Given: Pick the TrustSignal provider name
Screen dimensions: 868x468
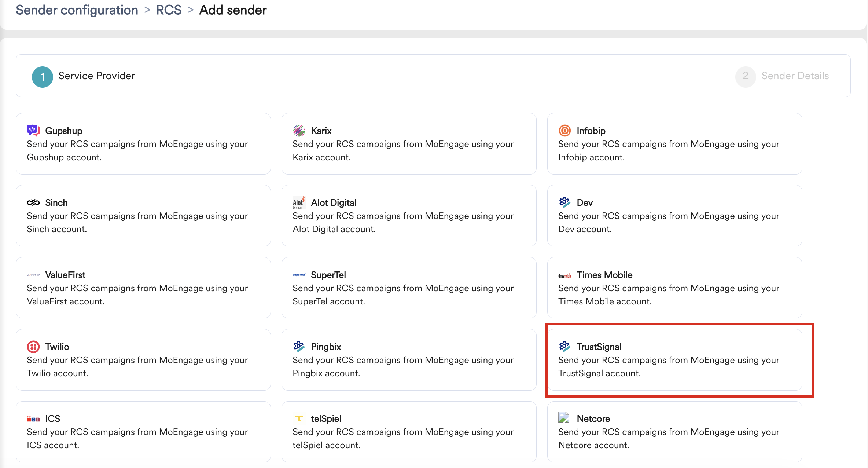Looking at the screenshot, I should click(599, 347).
